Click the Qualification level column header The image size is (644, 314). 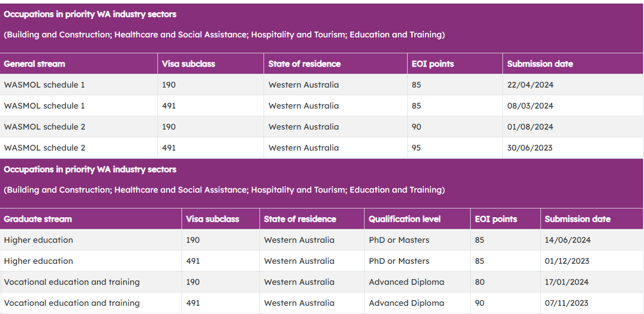click(x=405, y=219)
